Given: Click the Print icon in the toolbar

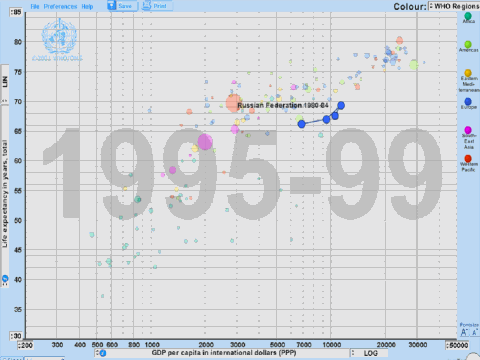Looking at the screenshot, I should pos(157,6).
